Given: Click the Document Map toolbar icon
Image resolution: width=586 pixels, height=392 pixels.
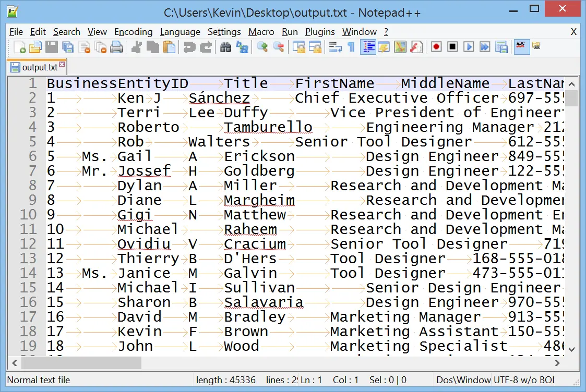Looking at the screenshot, I should tap(400, 47).
